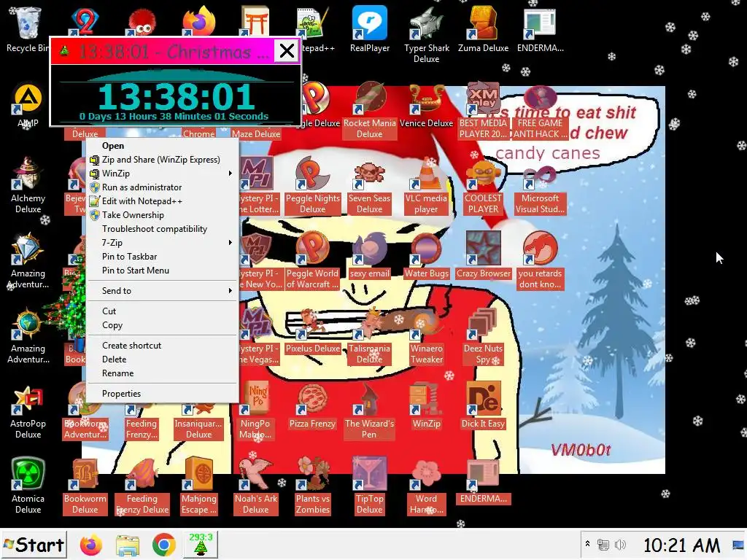Click the 13:38:01 countdown display

tap(176, 97)
